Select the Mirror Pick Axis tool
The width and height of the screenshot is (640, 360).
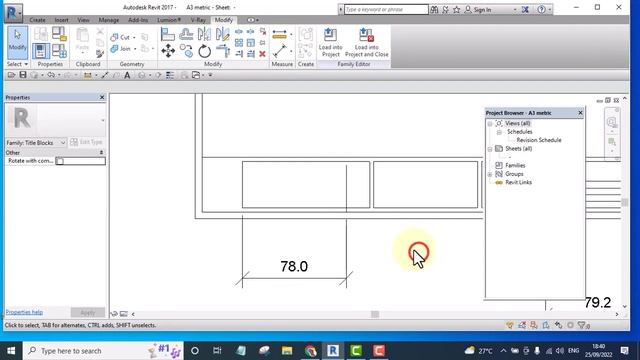click(204, 34)
